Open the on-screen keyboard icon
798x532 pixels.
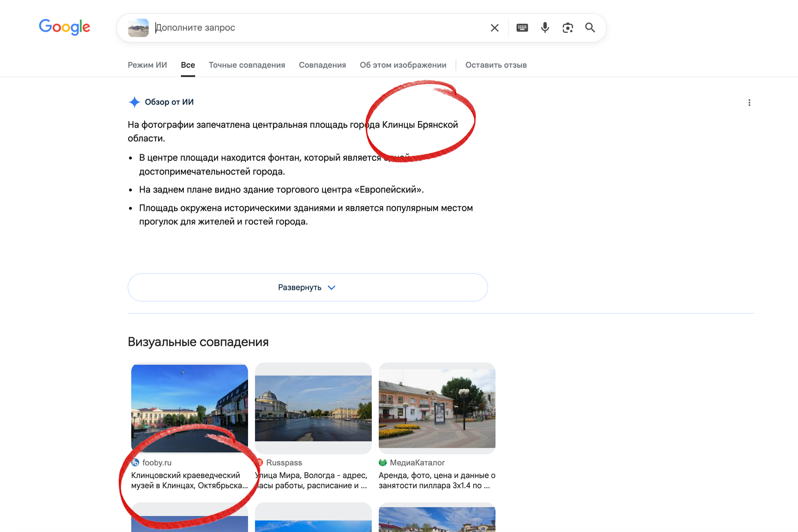522,28
